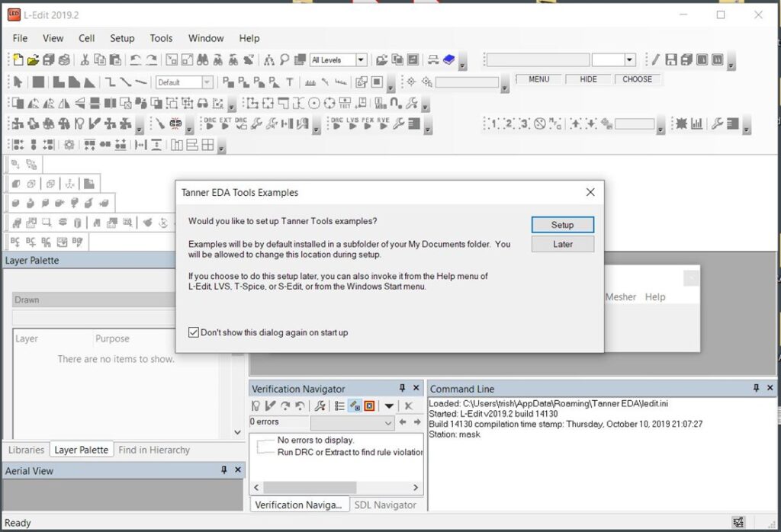Open a file using the yellow folder icon

[x=33, y=59]
